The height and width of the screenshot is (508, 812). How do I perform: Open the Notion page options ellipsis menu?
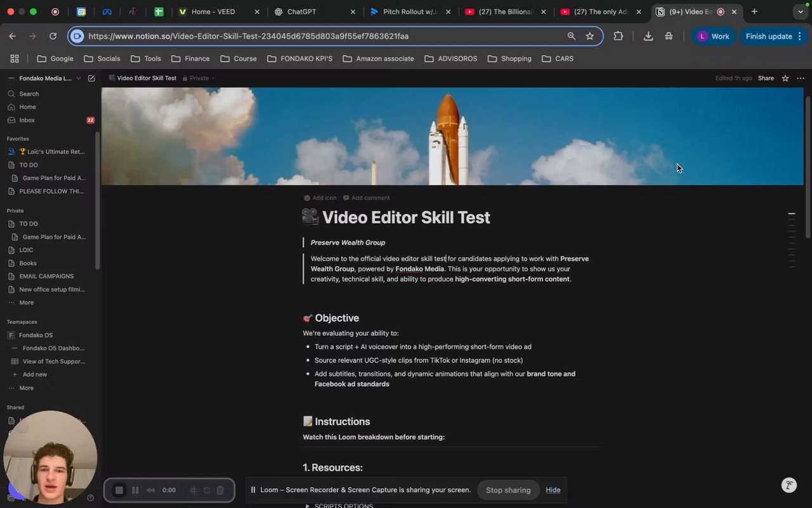[801, 78]
